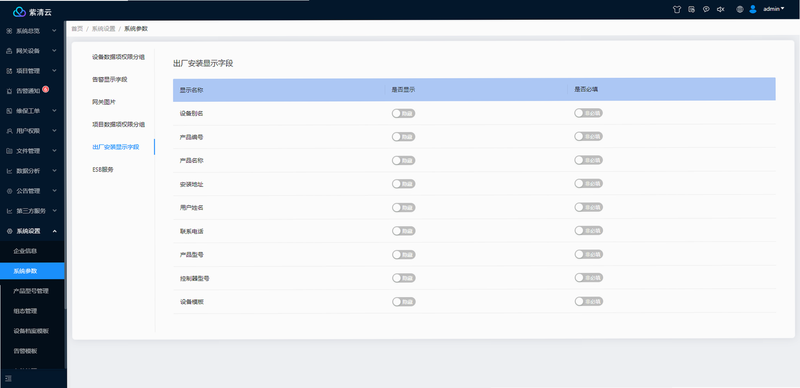Click the 文件管理 folder icon
This screenshot has width=800, height=388.
point(9,151)
